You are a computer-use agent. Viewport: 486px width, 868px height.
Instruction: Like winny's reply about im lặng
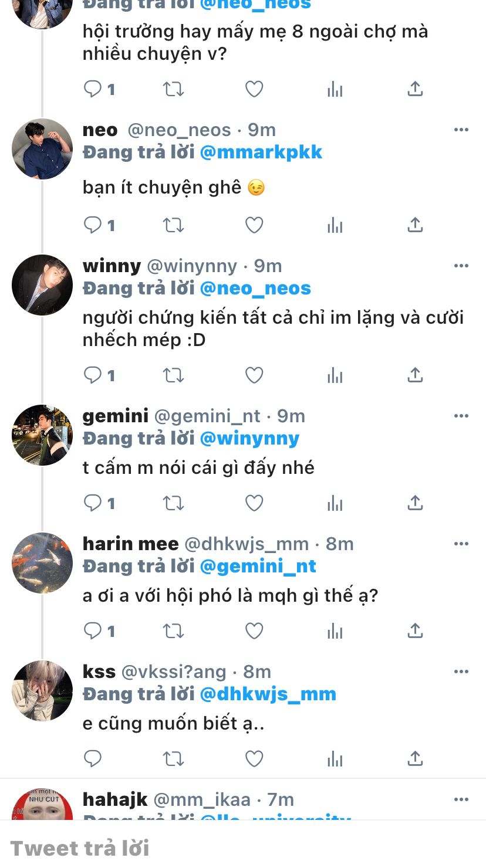tap(254, 375)
